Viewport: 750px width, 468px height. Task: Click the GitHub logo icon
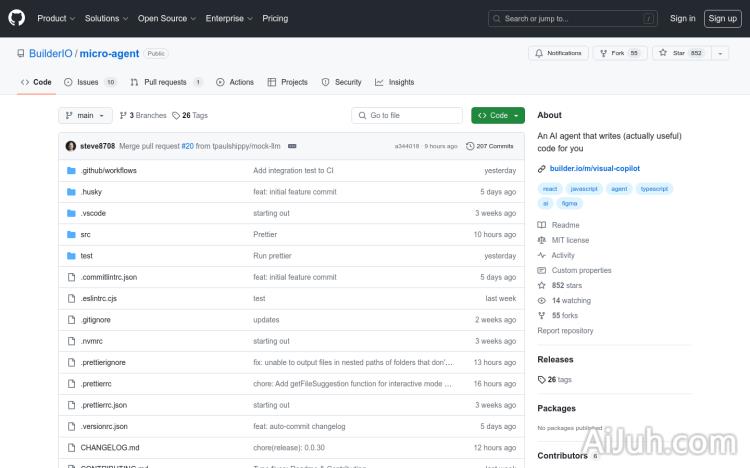coord(17,18)
